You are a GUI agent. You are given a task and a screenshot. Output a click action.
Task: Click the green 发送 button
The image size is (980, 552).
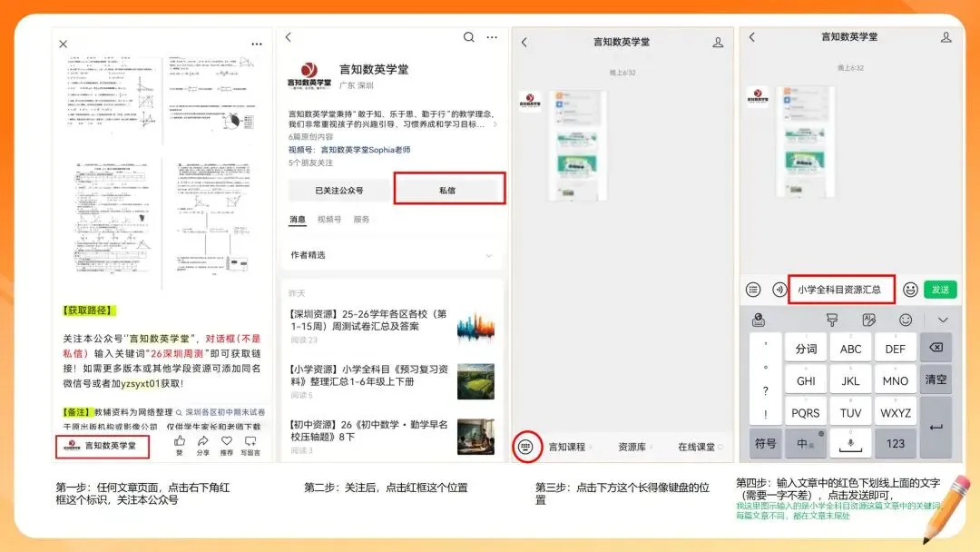(940, 290)
